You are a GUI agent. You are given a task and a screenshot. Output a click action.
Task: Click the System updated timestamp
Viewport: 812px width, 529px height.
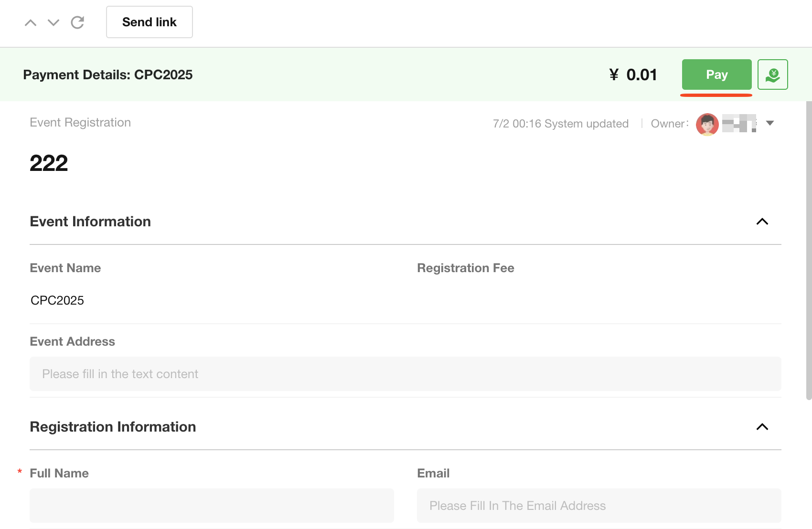pyautogui.click(x=560, y=124)
